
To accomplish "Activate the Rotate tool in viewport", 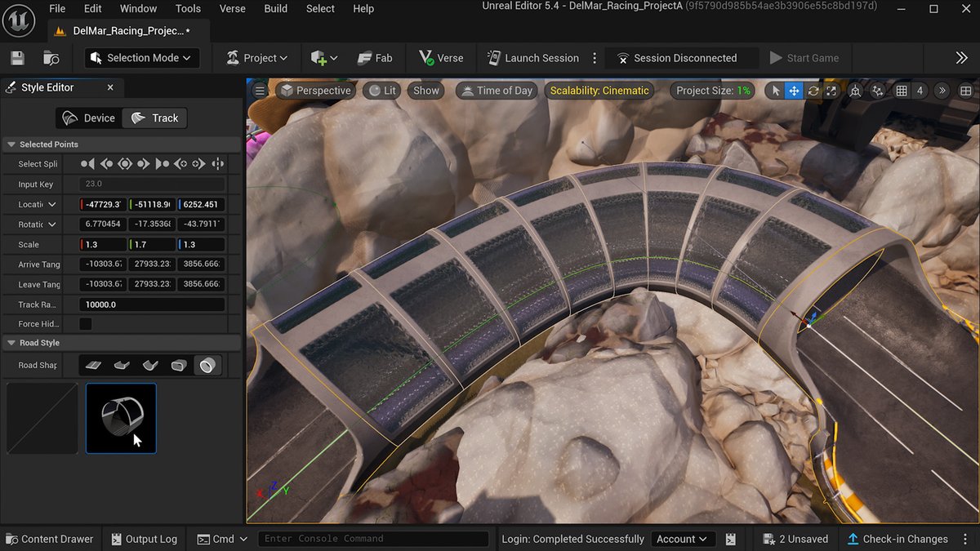I will (x=813, y=91).
